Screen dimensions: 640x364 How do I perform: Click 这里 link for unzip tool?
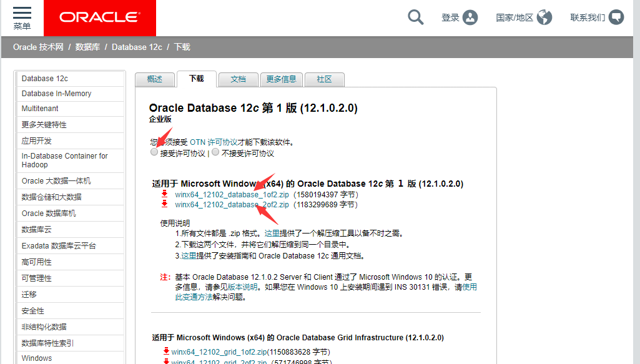[272, 234]
